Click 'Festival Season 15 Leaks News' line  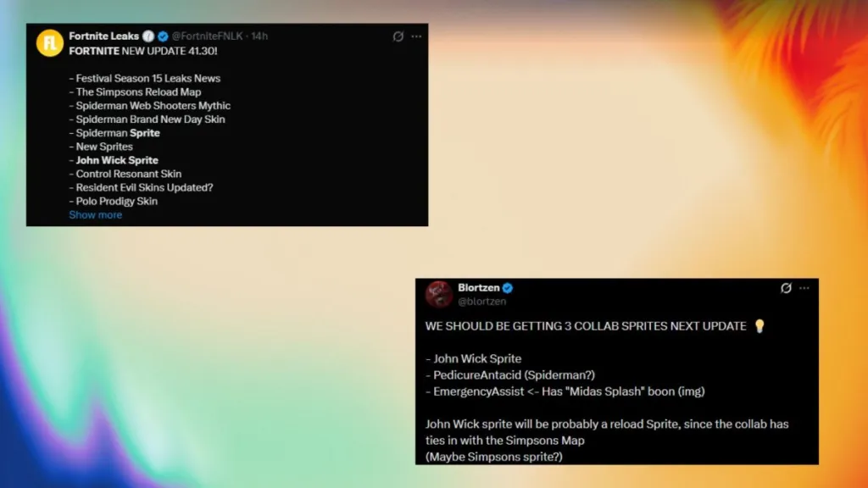145,79
